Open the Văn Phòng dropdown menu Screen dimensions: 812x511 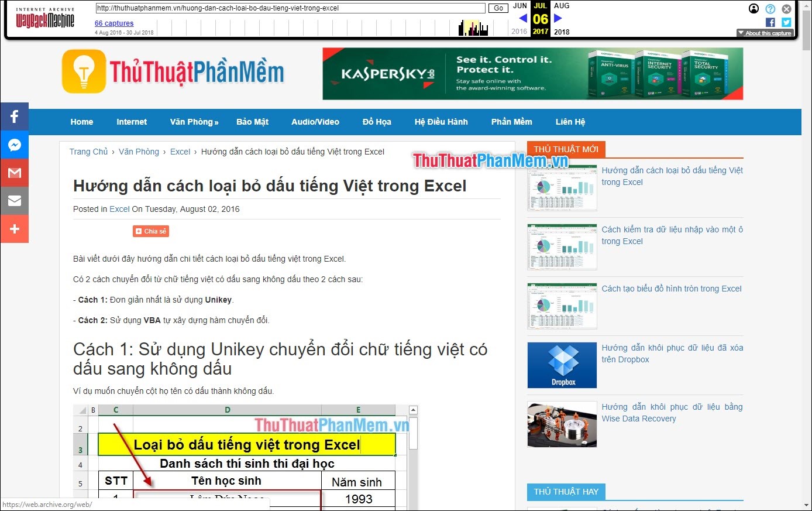coord(194,122)
